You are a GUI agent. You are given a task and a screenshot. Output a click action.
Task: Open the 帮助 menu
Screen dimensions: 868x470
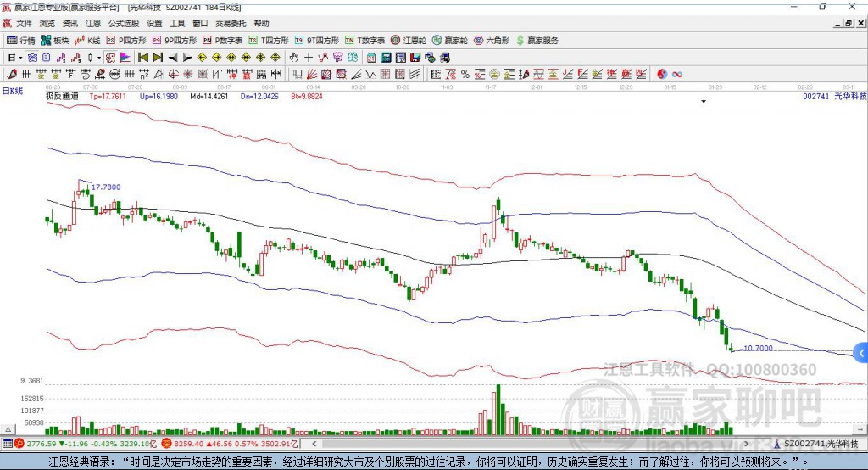coord(261,23)
